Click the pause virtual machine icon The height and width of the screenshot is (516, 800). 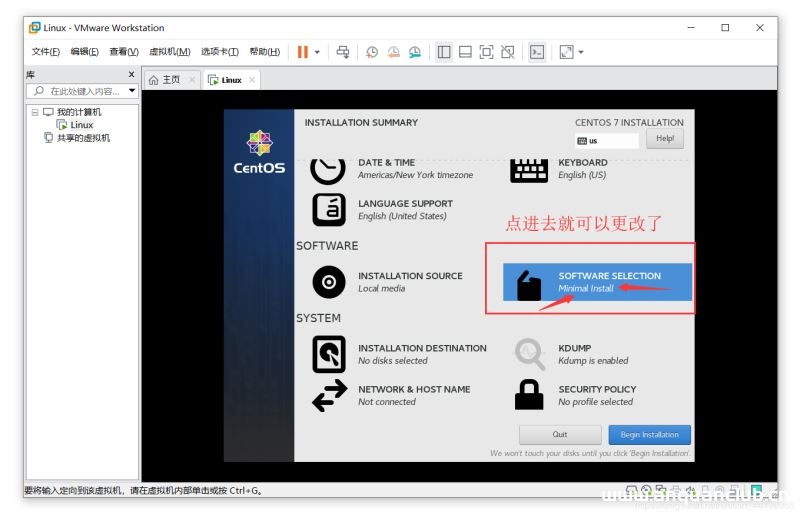pyautogui.click(x=302, y=52)
